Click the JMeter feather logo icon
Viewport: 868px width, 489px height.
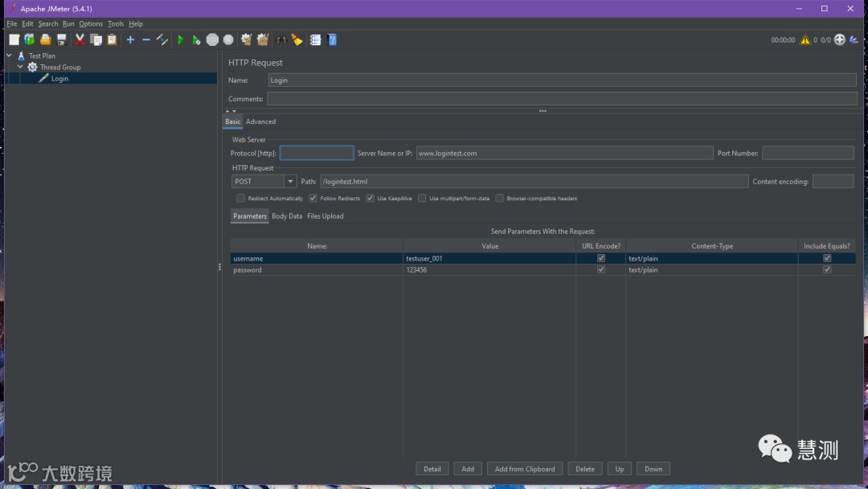click(x=854, y=39)
